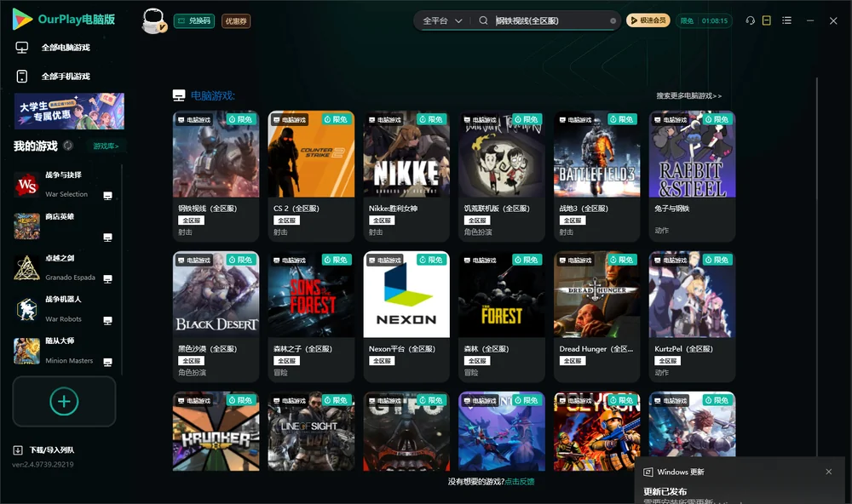Select the NIKKE game card
Viewport: 852px width, 504px height.
point(406,176)
